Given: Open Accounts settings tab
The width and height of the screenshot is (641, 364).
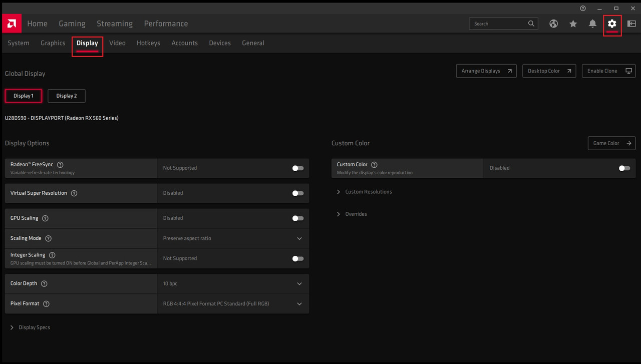Looking at the screenshot, I should pos(184,43).
